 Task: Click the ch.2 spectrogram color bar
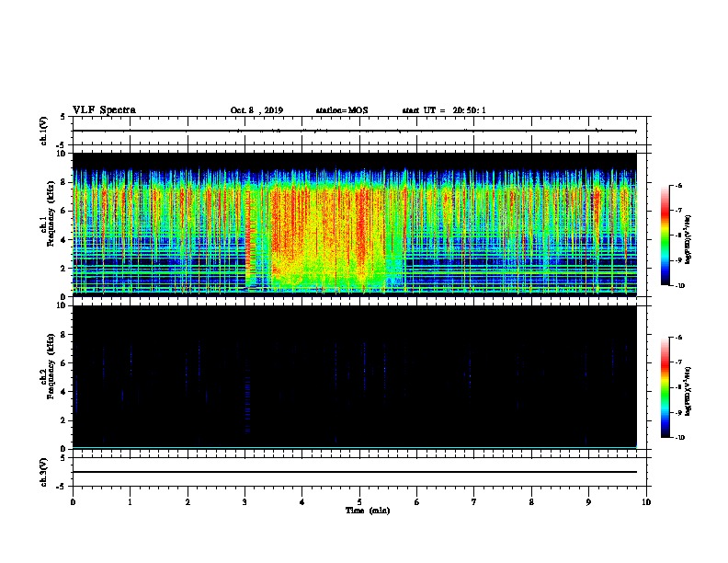tap(665, 387)
